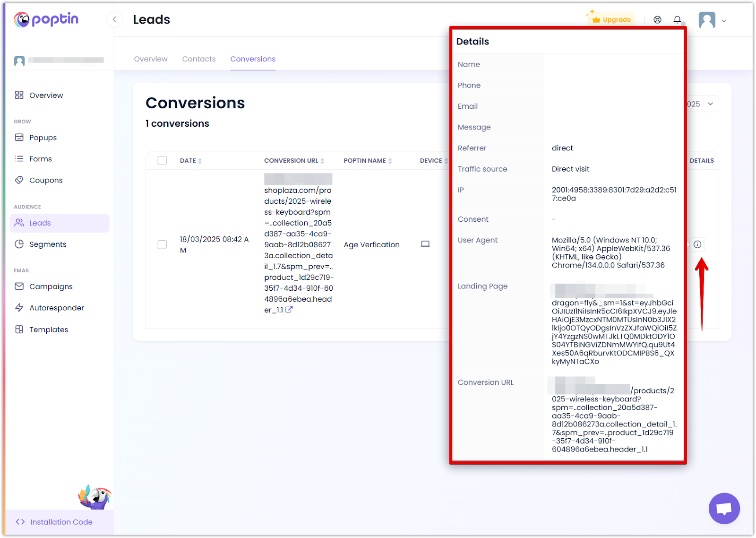Collapse the sidebar with arrow button
This screenshot has height=538, width=756.
[114, 19]
